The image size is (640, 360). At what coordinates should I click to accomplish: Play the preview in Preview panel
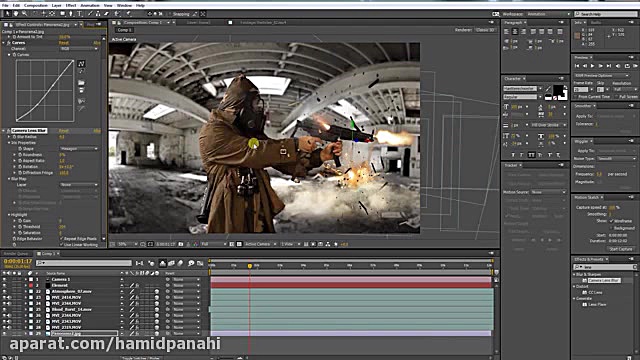click(x=593, y=66)
